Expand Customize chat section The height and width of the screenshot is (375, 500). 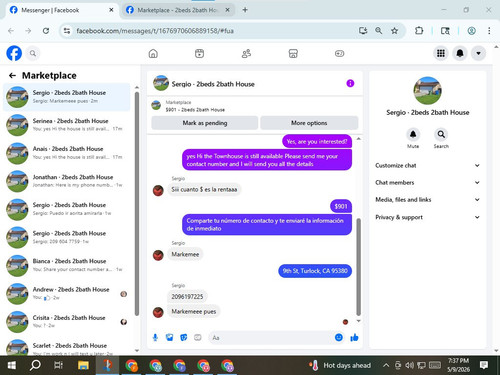[427, 165]
